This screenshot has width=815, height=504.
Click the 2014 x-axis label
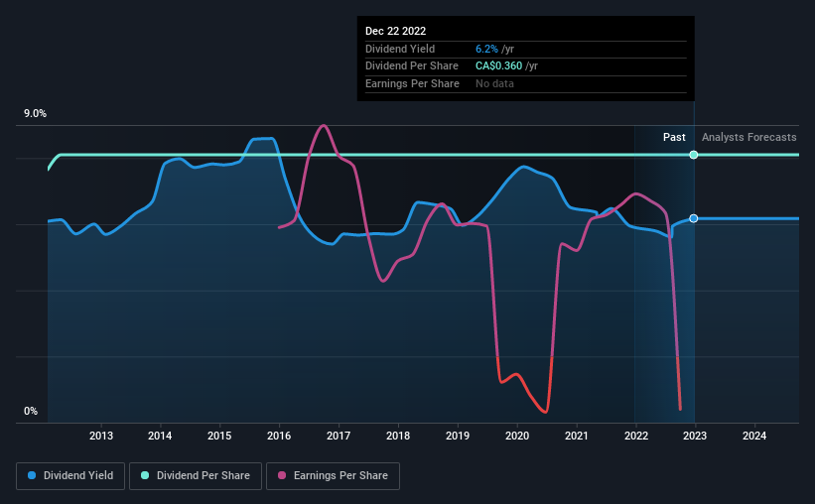[160, 436]
